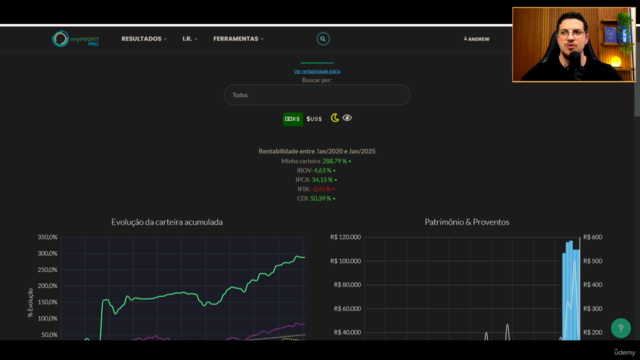Viewport: 640px width, 360px height.
Task: Switch currency to US$
Action: [x=314, y=119]
